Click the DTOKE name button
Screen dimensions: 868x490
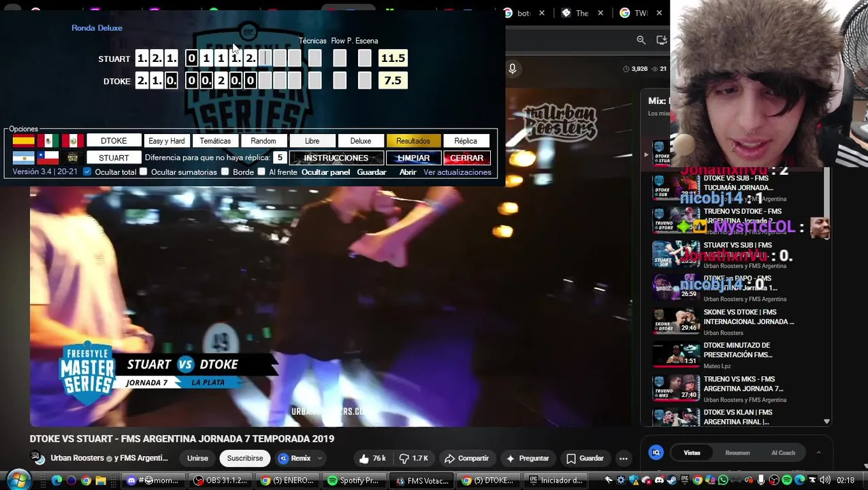pos(114,141)
